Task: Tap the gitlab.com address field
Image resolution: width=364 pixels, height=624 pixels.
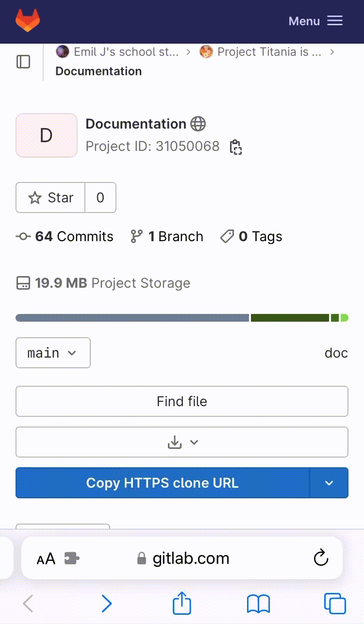Action: pyautogui.click(x=190, y=558)
